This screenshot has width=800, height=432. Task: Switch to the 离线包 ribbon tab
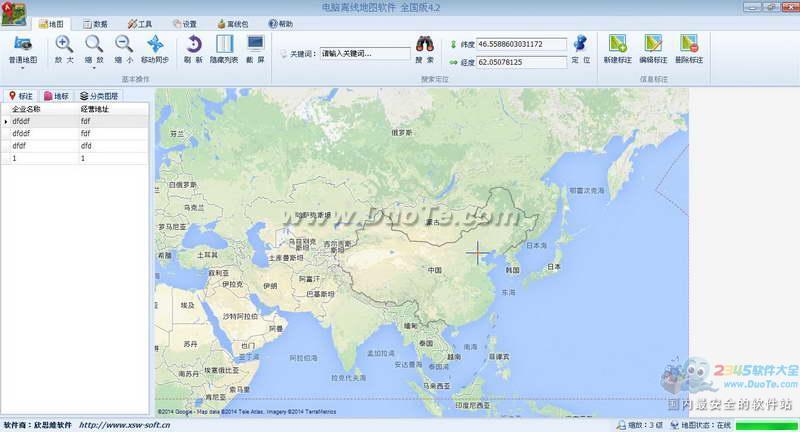click(x=232, y=23)
